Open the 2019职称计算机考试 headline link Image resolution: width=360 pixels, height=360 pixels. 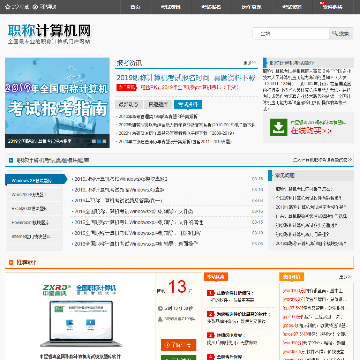(x=186, y=78)
